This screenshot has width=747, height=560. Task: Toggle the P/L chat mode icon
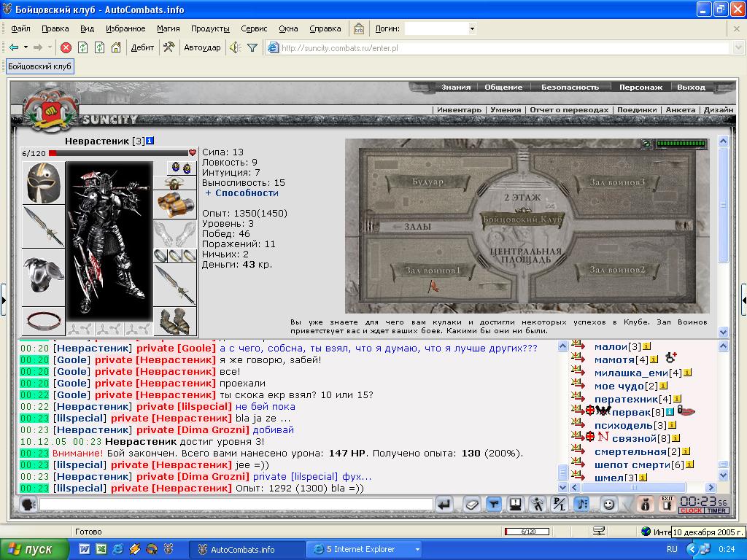[560, 504]
